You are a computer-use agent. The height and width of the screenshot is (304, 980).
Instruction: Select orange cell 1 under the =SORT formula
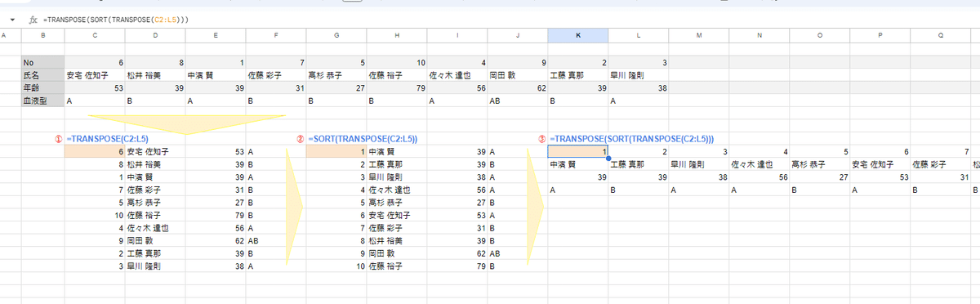click(x=336, y=151)
